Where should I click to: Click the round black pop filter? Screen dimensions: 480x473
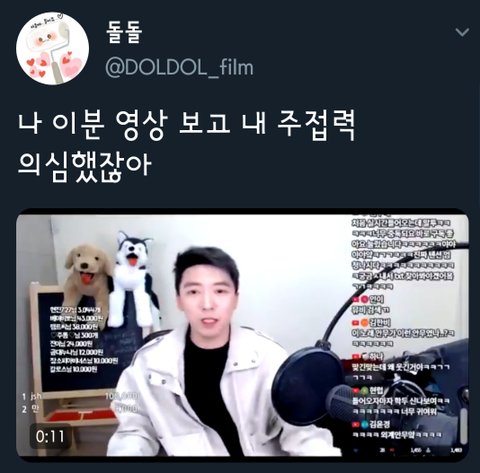pyautogui.click(x=306, y=385)
